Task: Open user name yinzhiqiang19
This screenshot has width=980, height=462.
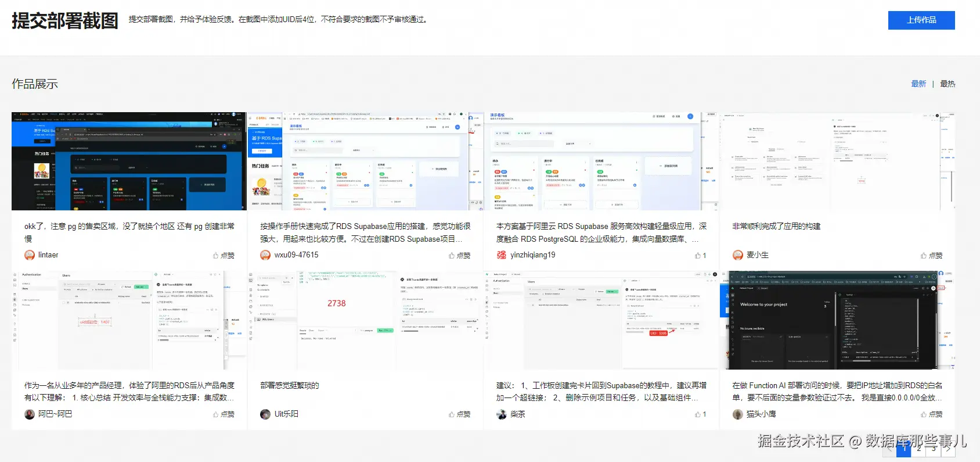Action: 532,255
